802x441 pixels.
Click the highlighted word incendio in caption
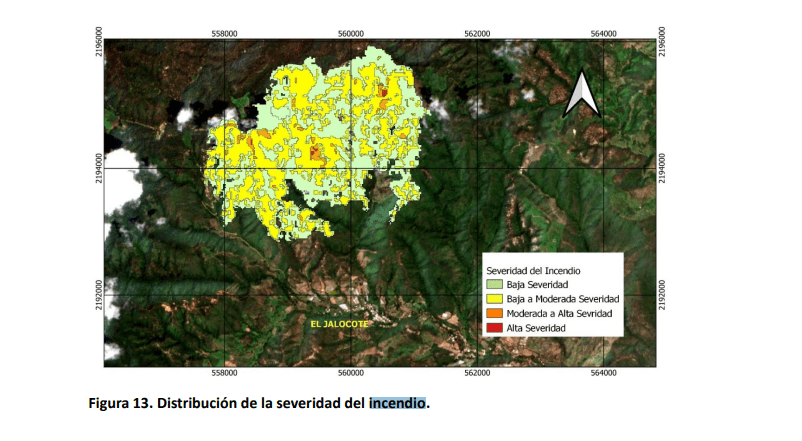[x=397, y=404]
